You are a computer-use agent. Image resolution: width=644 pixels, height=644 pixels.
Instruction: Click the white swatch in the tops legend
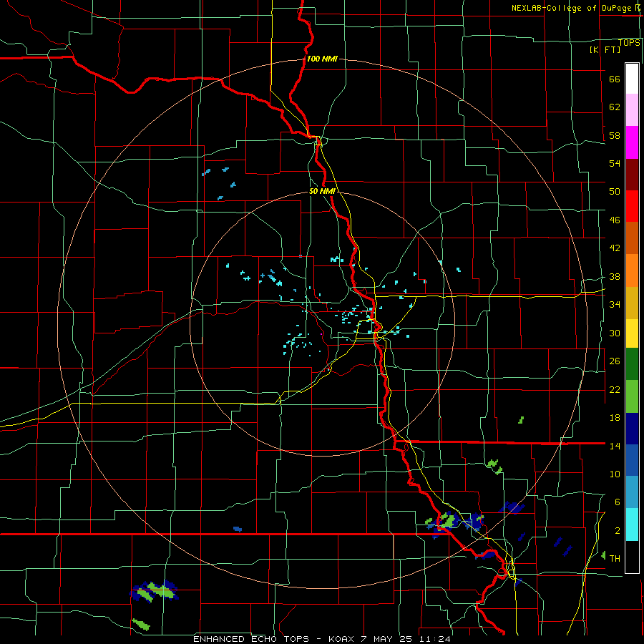point(632,79)
